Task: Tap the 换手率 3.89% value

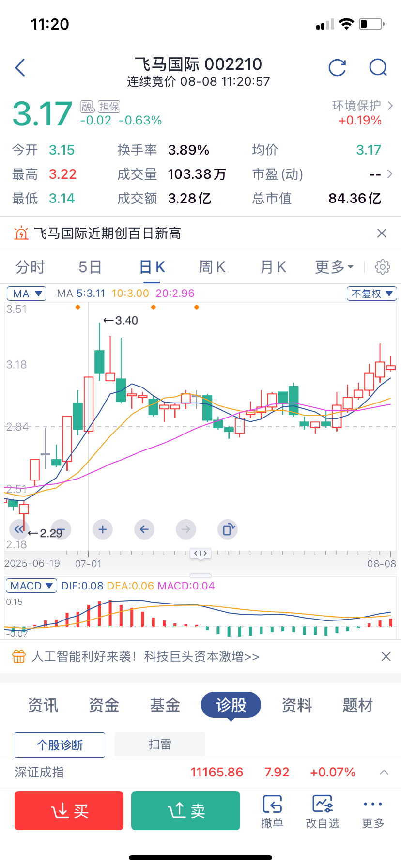Action: coord(189,150)
